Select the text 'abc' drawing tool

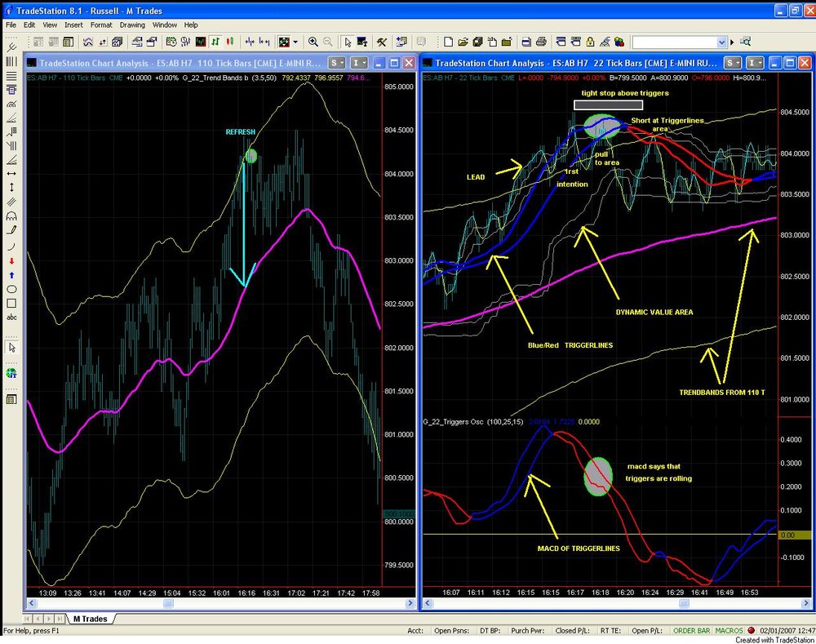click(11, 317)
